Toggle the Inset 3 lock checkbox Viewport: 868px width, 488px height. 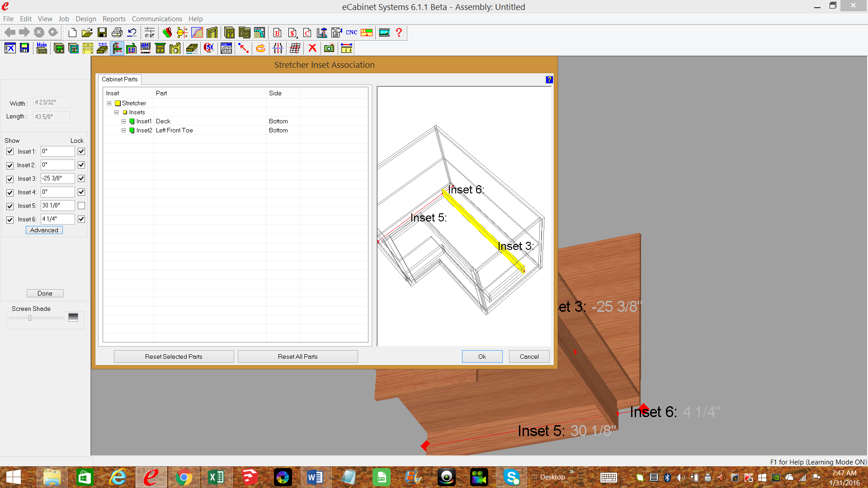[x=81, y=178]
